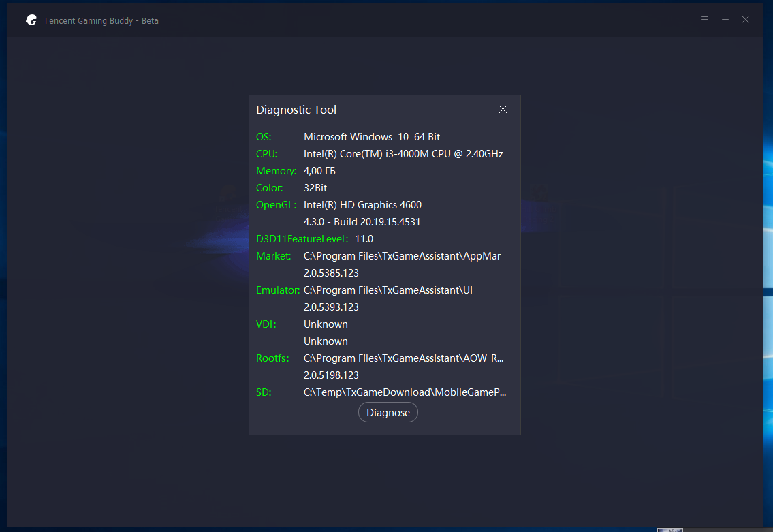Viewport: 773px width, 532px height.
Task: Open the hamburger menu in title bar
Action: (x=705, y=20)
